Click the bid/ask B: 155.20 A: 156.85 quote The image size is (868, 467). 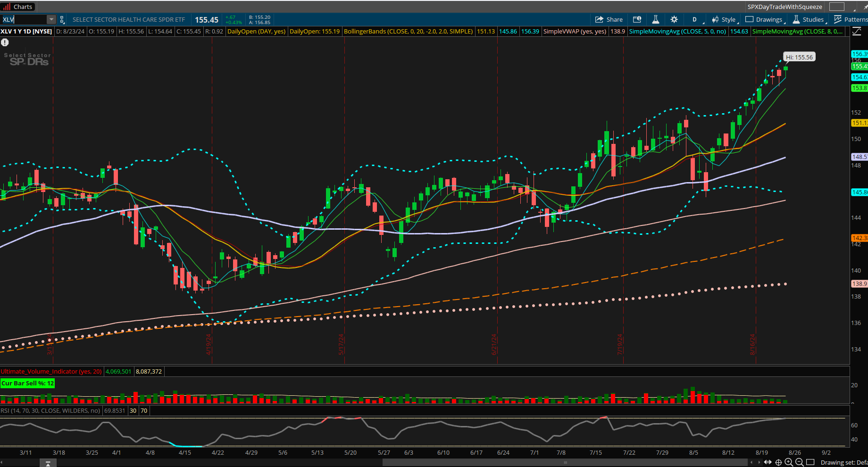point(259,20)
